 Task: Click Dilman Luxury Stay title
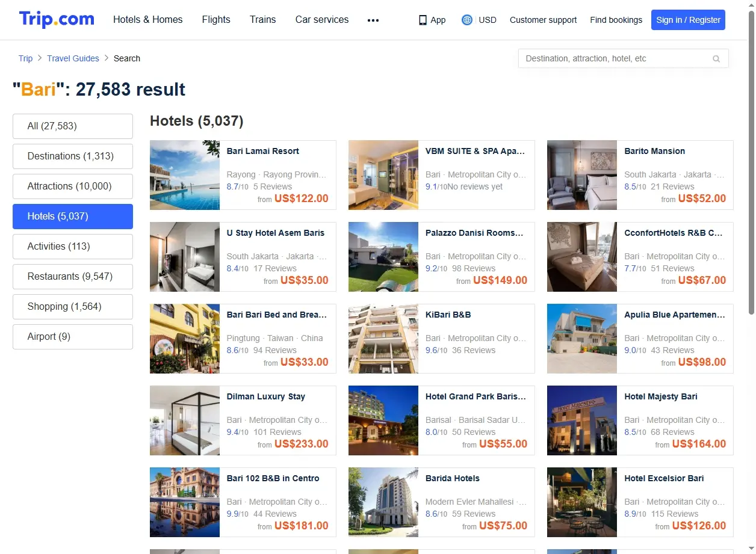click(265, 396)
